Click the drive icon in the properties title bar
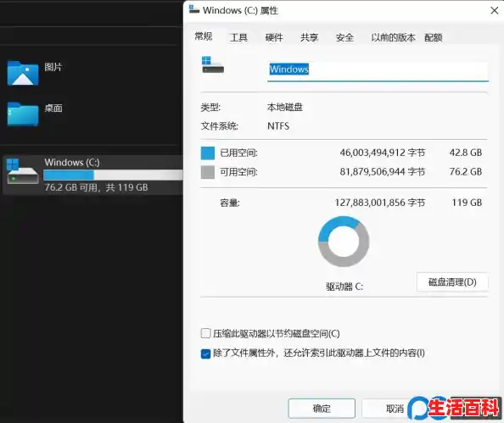504x423 pixels. 194,9
